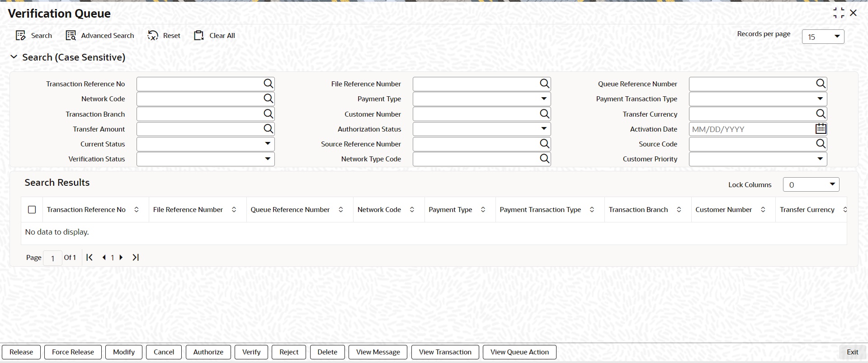Click the Search toolbar icon
The image size is (868, 363).
[x=20, y=35]
